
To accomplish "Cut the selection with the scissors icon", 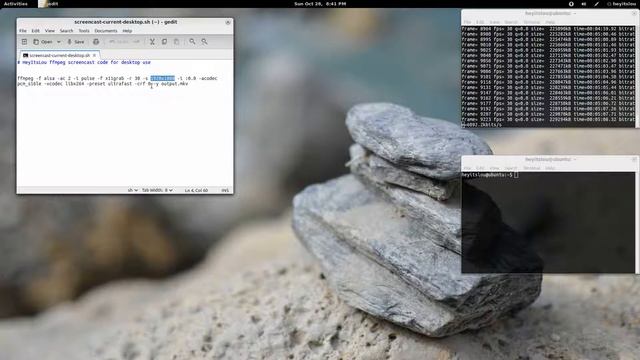I will pyautogui.click(x=152, y=42).
